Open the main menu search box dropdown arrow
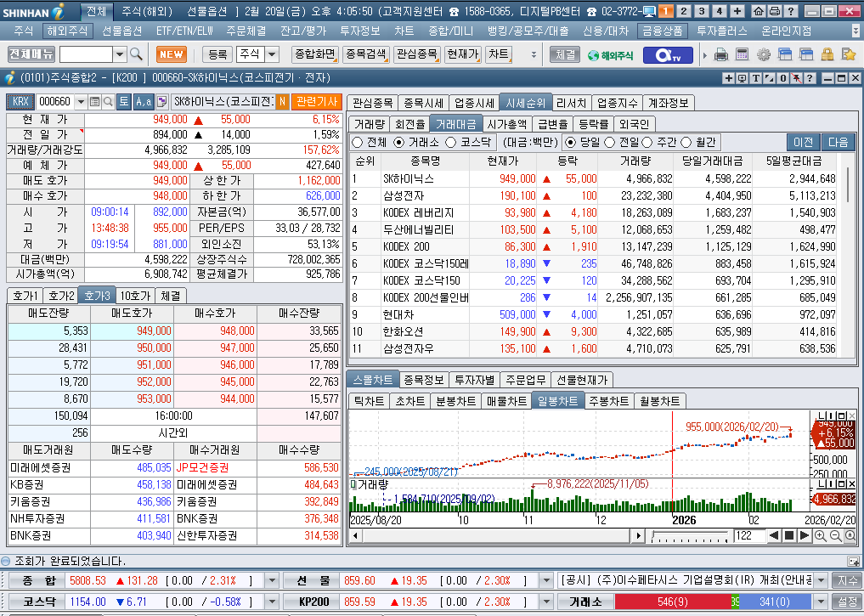 [x=120, y=54]
